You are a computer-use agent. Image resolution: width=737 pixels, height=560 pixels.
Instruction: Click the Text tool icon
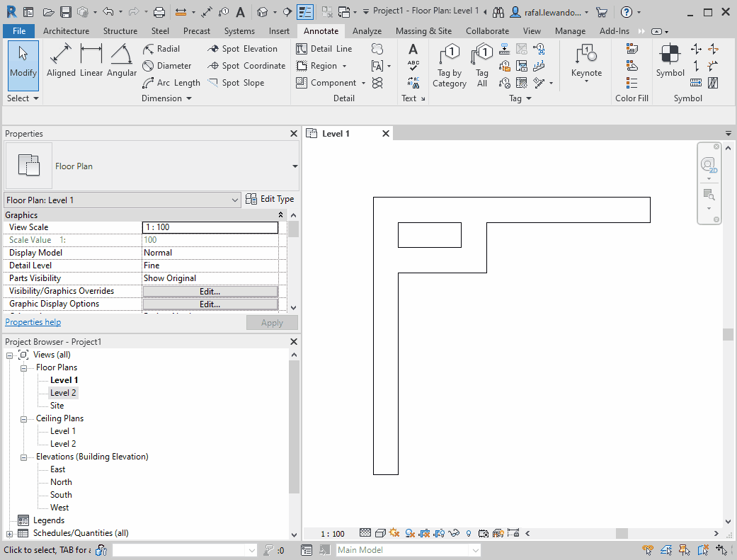[413, 49]
